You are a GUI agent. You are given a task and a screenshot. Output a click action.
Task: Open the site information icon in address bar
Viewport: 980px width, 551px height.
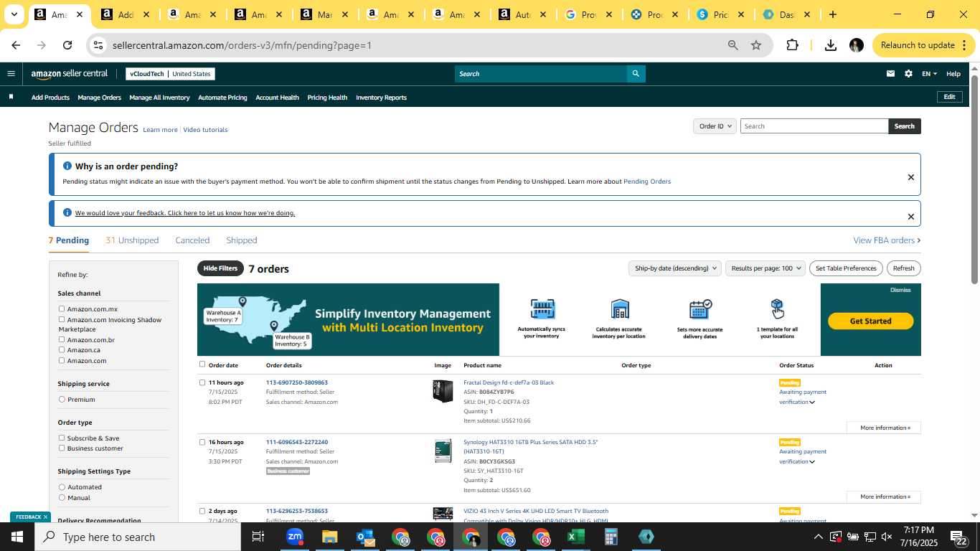100,45
